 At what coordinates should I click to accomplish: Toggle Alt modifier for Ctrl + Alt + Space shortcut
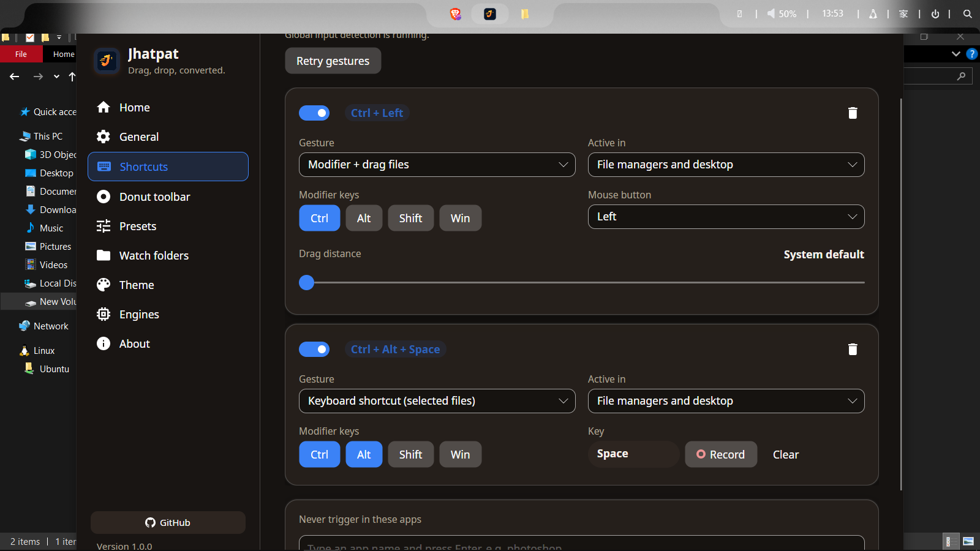tap(364, 454)
